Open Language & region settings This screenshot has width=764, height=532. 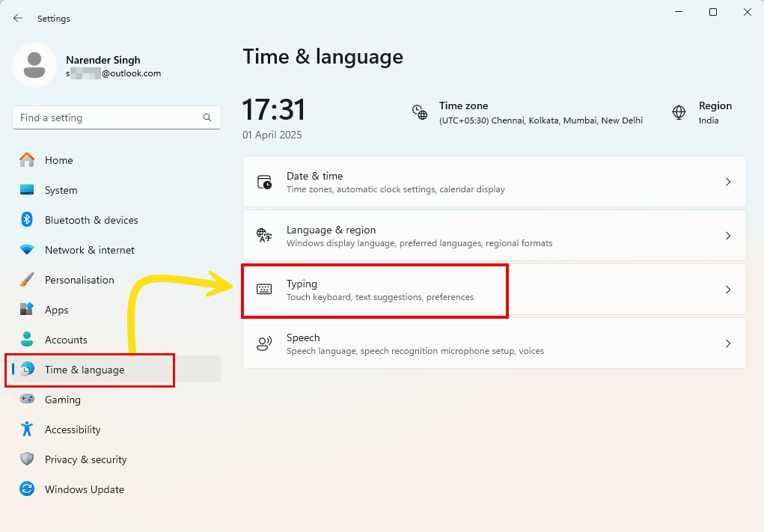(x=494, y=236)
